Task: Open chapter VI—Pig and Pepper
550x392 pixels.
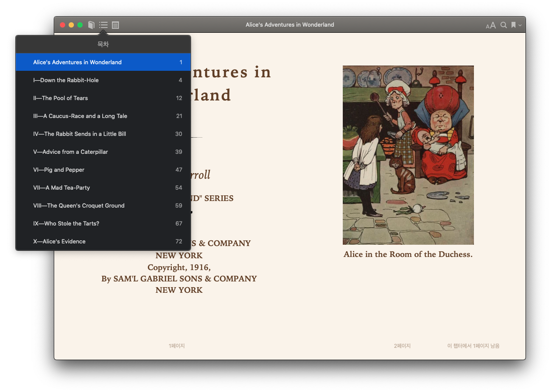Action: pyautogui.click(x=103, y=170)
